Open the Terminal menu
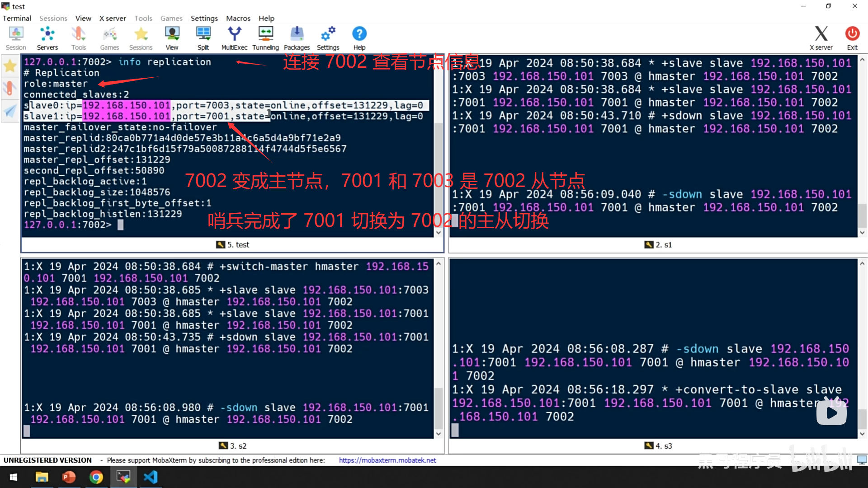 tap(17, 18)
